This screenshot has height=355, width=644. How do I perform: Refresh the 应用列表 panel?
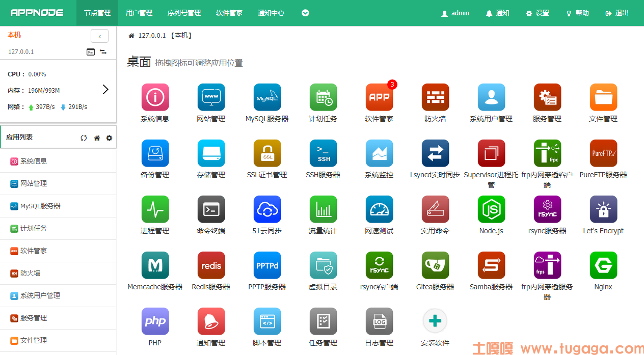click(x=84, y=138)
